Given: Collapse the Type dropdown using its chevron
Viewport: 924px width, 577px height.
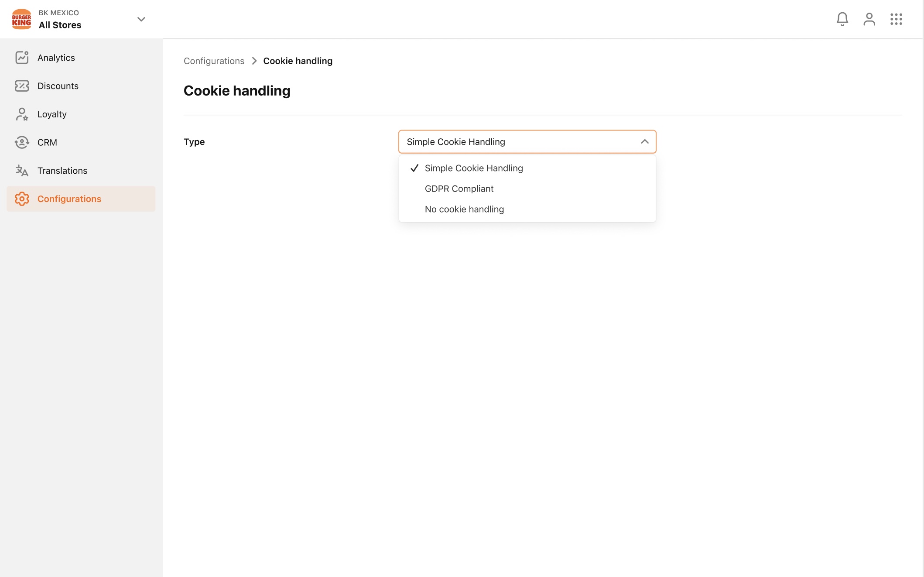Looking at the screenshot, I should 644,142.
